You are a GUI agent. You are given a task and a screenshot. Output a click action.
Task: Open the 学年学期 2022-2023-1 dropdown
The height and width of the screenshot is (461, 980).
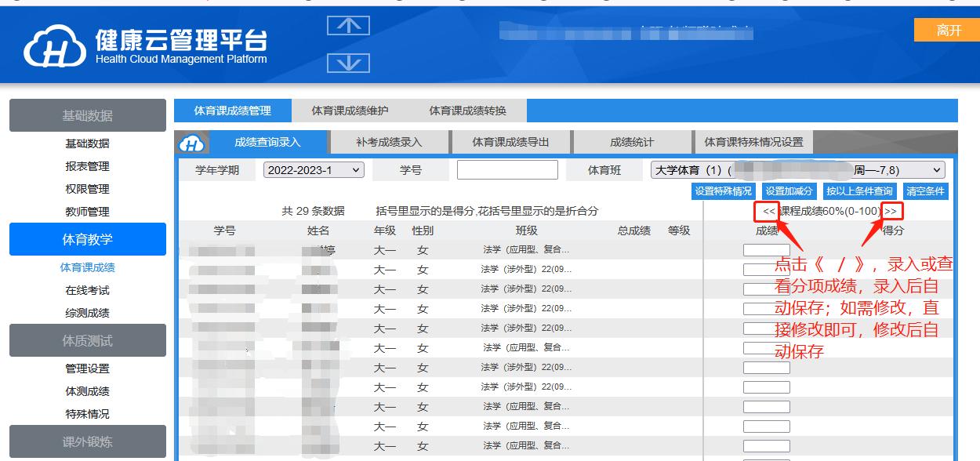pos(314,170)
